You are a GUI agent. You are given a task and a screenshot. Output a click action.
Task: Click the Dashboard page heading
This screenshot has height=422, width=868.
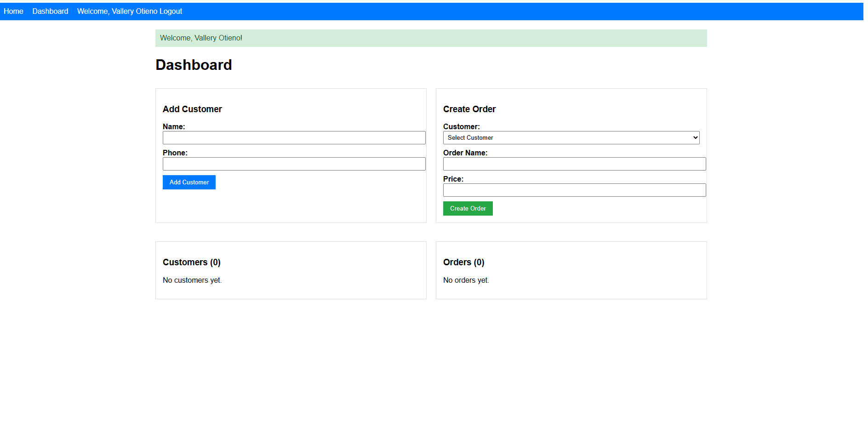tap(194, 65)
